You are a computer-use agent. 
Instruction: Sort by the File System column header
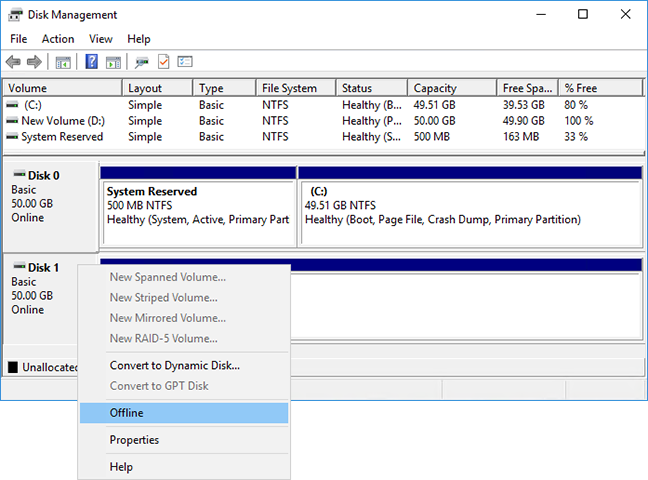coord(296,88)
